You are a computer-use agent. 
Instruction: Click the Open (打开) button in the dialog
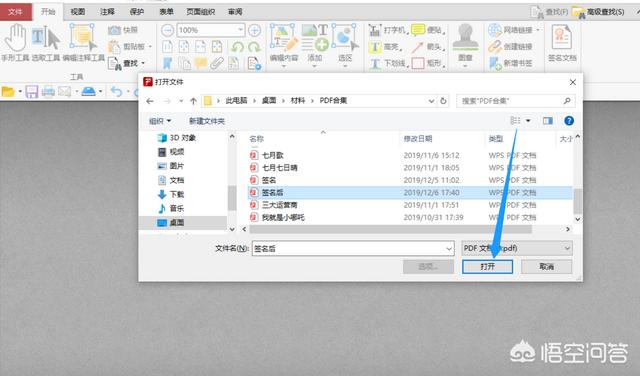[487, 267]
